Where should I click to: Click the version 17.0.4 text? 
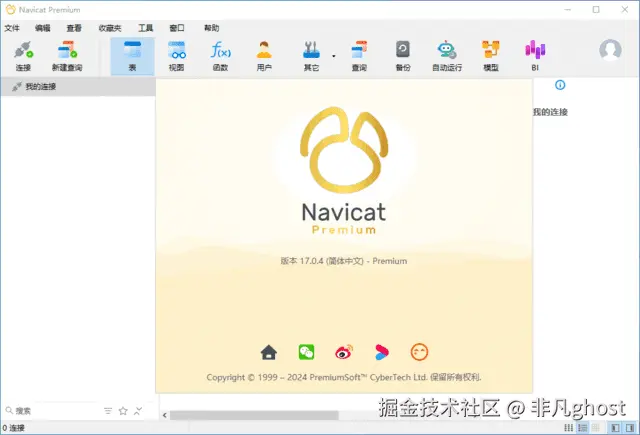point(344,261)
